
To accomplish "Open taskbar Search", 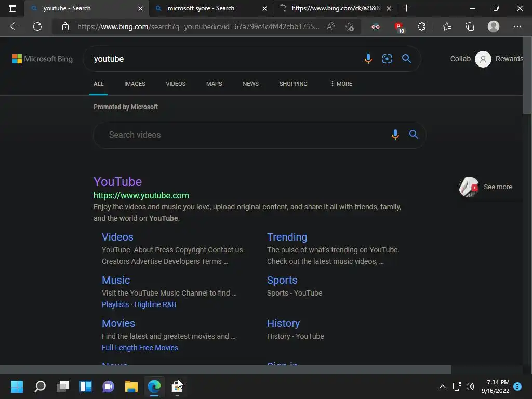I will click(x=40, y=387).
